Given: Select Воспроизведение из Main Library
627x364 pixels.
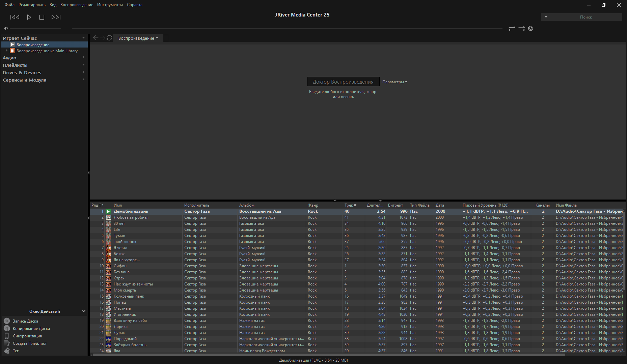Looking at the screenshot, I should coord(47,51).
